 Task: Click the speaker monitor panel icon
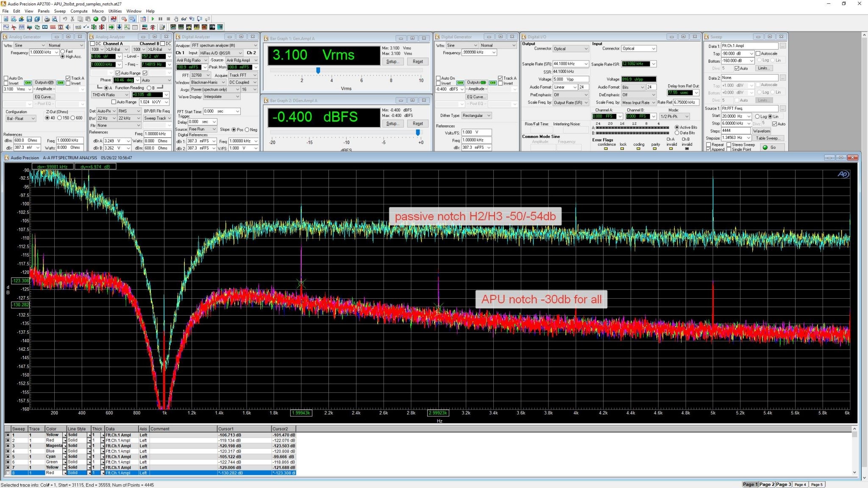tap(68, 27)
